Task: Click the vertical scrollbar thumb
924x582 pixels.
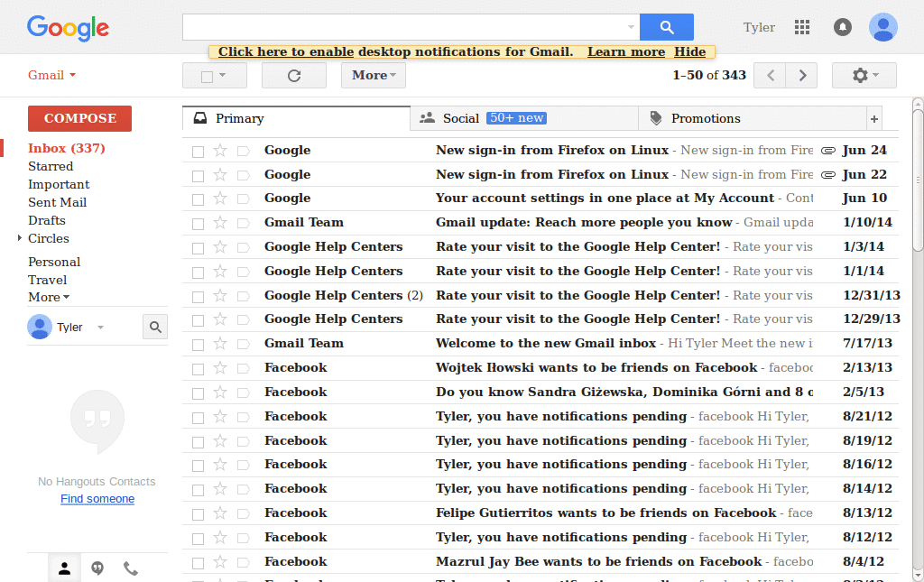Action: click(x=918, y=180)
